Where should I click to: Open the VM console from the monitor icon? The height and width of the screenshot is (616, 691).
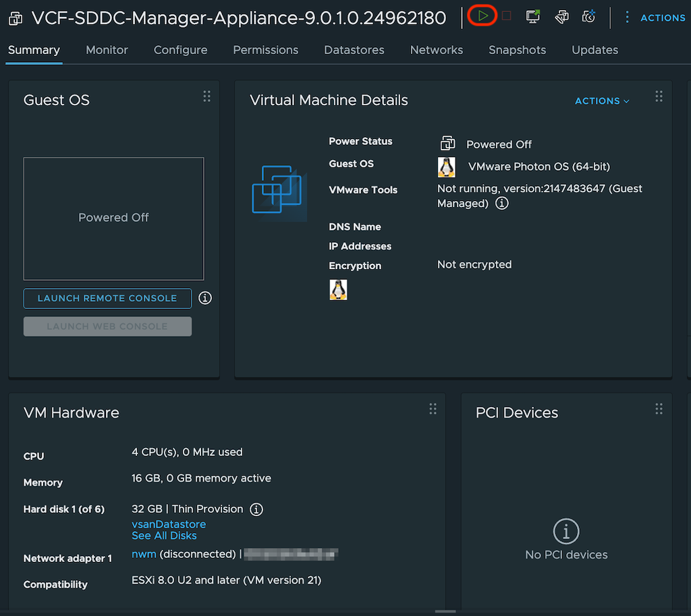[533, 17]
